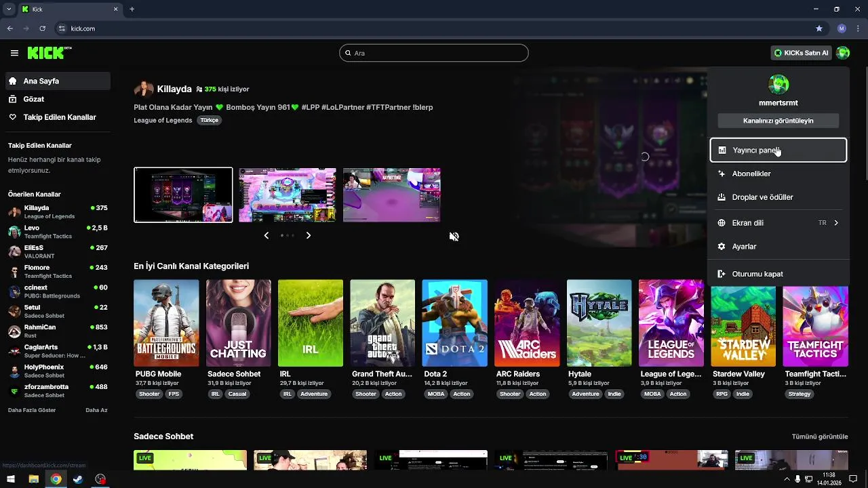
Task: Show previous featured stream carousel arrow
Action: 266,235
